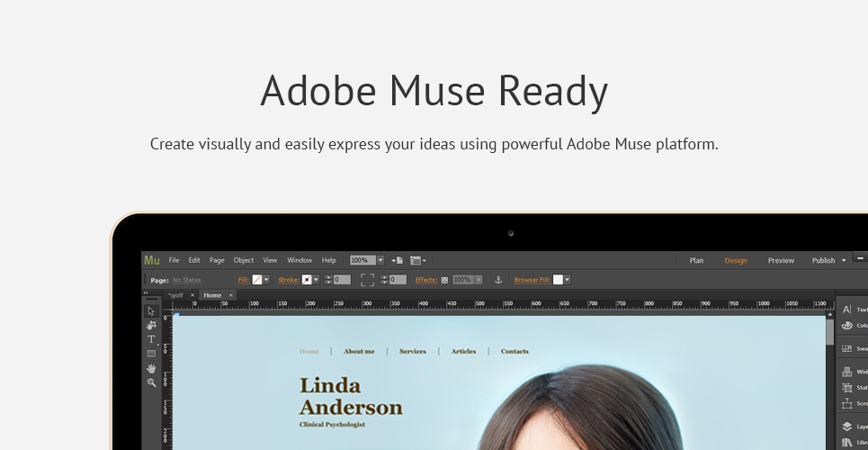Click the Fill color swatch

tap(257, 280)
